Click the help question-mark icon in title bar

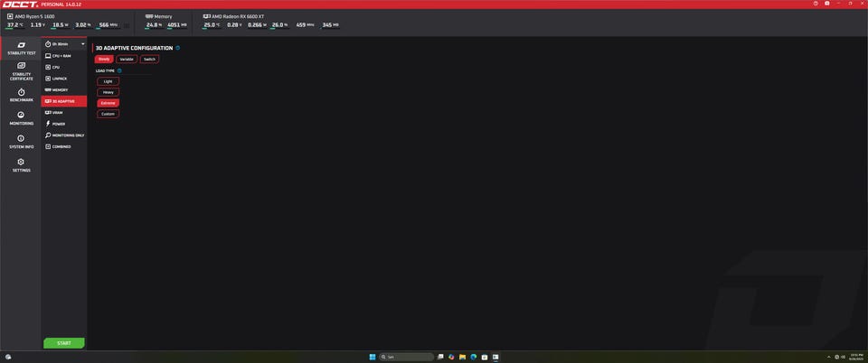coord(816,4)
